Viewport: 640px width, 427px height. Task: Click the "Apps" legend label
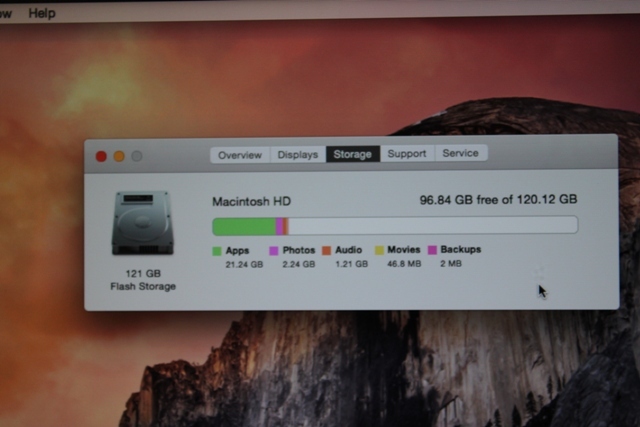237,251
